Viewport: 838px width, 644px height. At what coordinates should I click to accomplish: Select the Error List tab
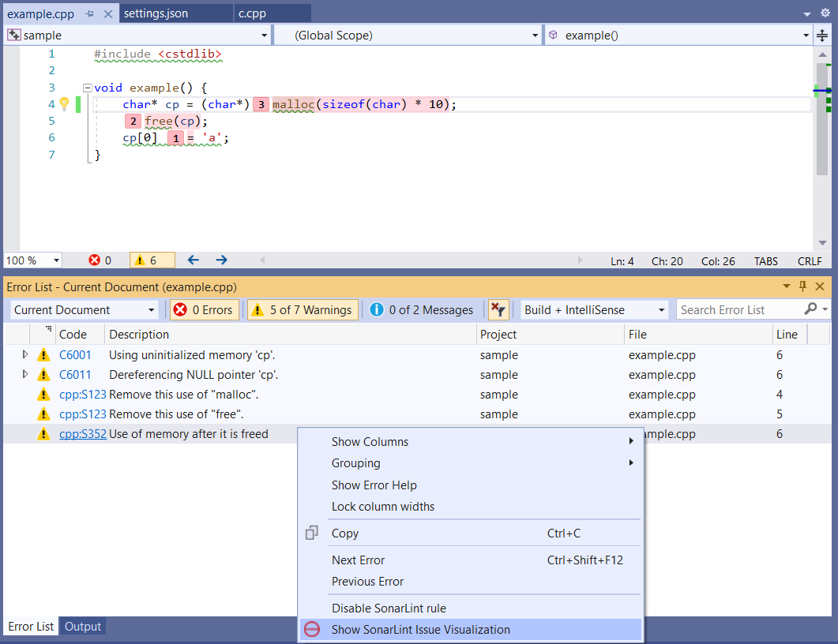click(x=31, y=626)
